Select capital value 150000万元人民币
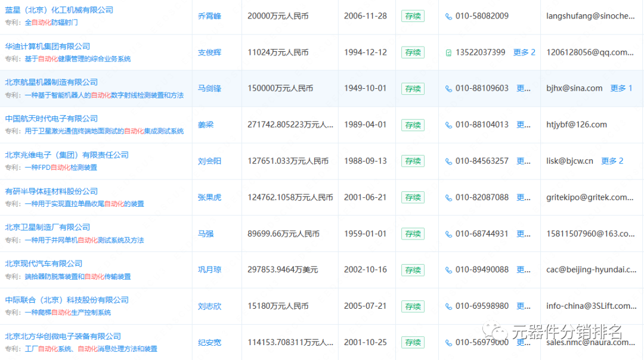The height and width of the screenshot is (360, 644). tap(280, 88)
